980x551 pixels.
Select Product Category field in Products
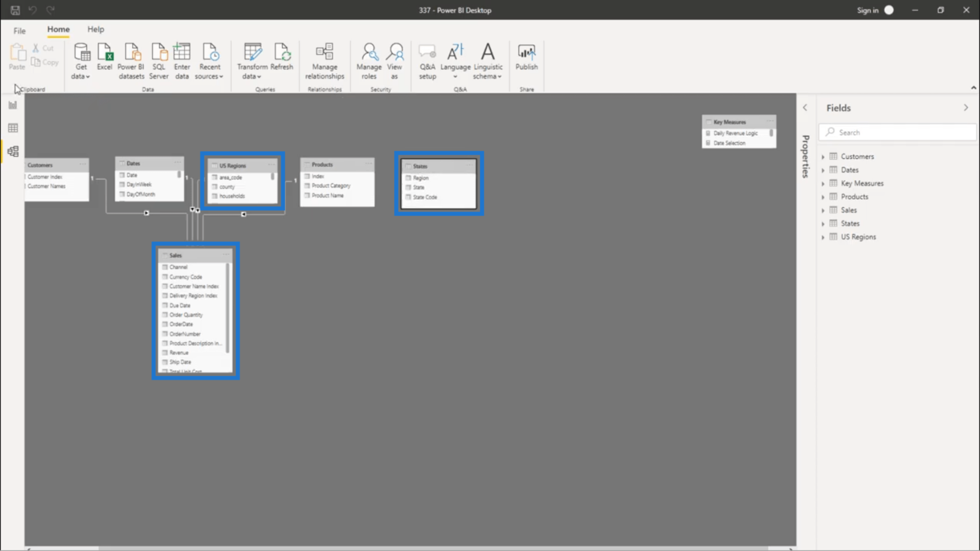pos(331,186)
